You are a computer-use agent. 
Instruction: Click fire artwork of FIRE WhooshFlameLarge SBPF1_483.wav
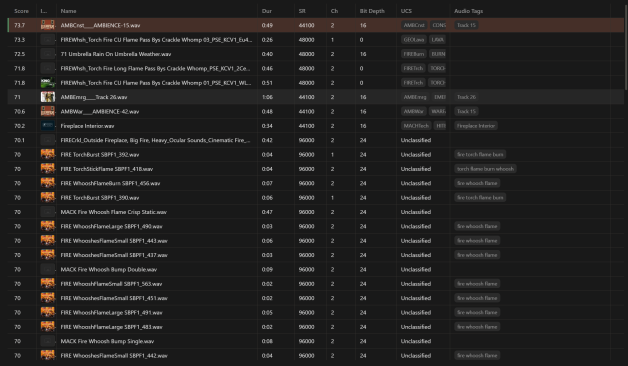click(48, 327)
